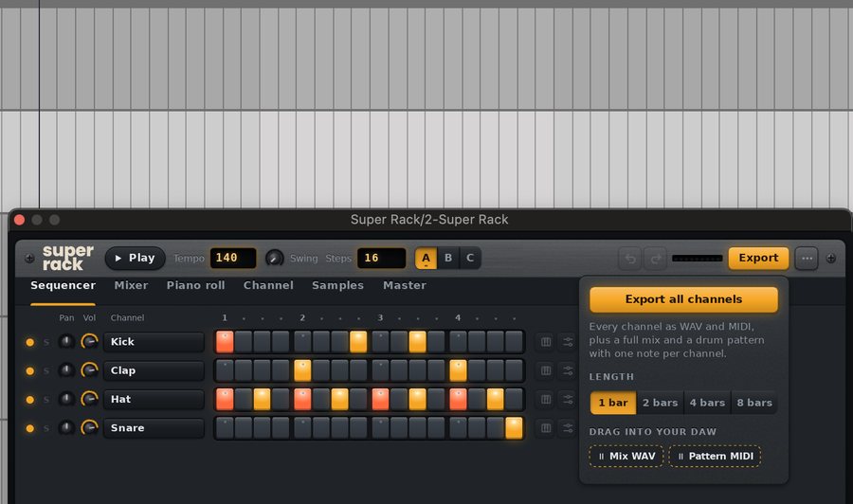Set export length to 8 bars
Screen dimensions: 853x504
(x=754, y=403)
